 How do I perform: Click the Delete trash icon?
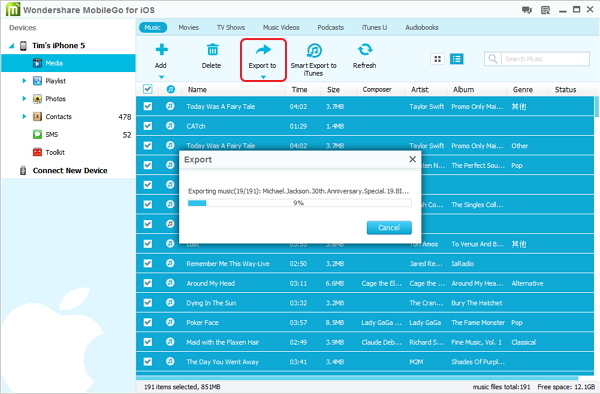click(212, 50)
